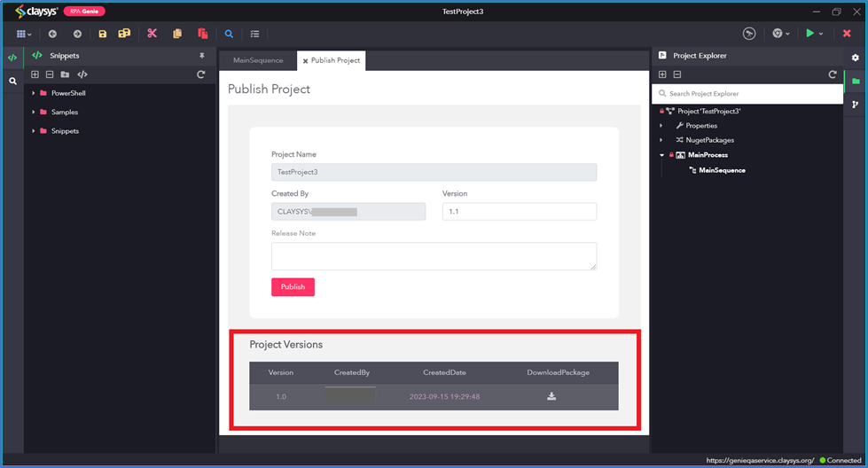Download package for version 1.0
Viewport: 868px width, 468px height.
pyautogui.click(x=551, y=396)
